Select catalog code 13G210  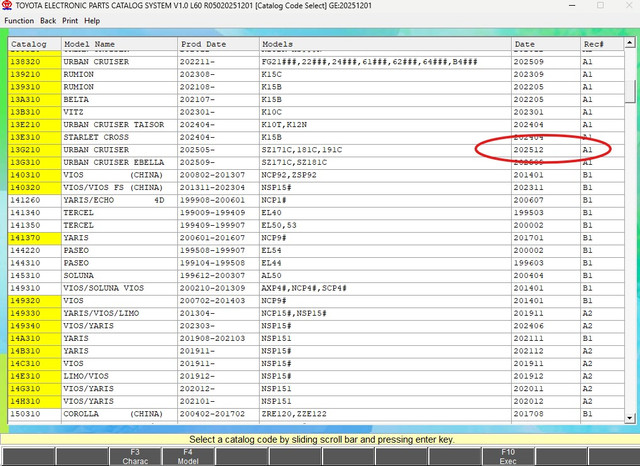click(x=34, y=150)
